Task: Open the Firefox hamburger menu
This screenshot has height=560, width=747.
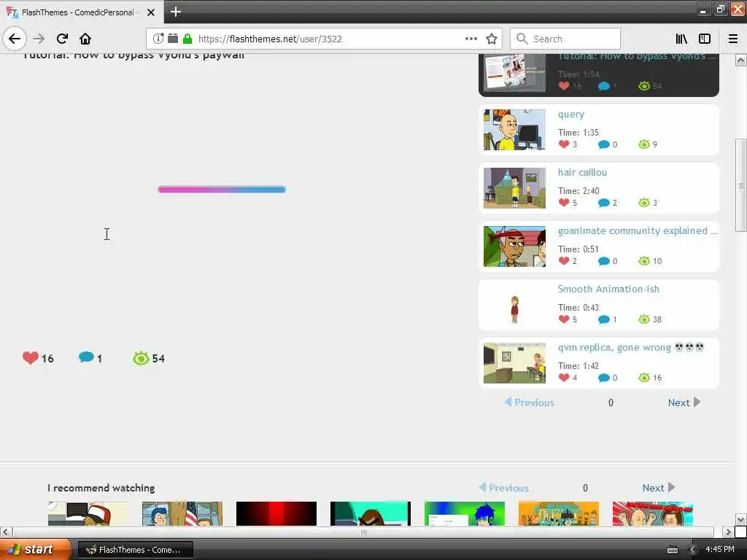Action: click(733, 39)
